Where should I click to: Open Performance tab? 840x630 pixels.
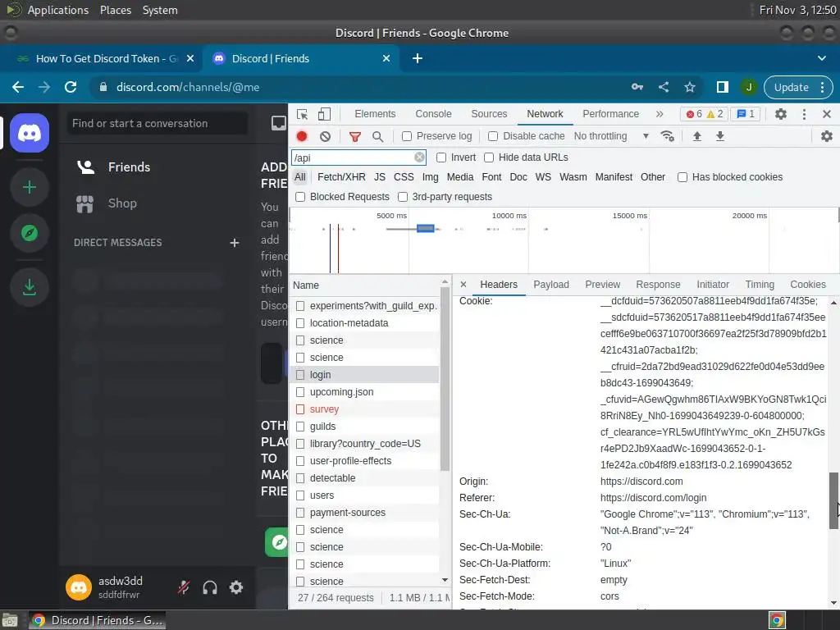[610, 113]
